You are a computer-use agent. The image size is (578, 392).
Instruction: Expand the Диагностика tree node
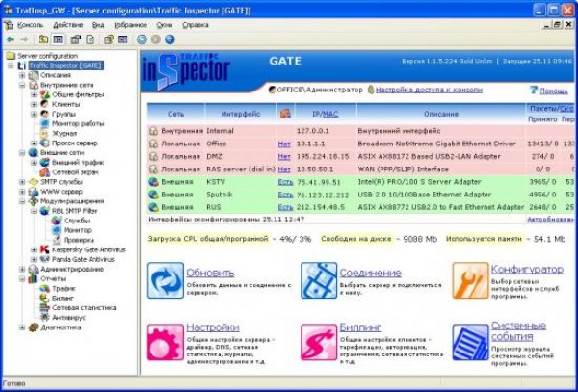22,327
